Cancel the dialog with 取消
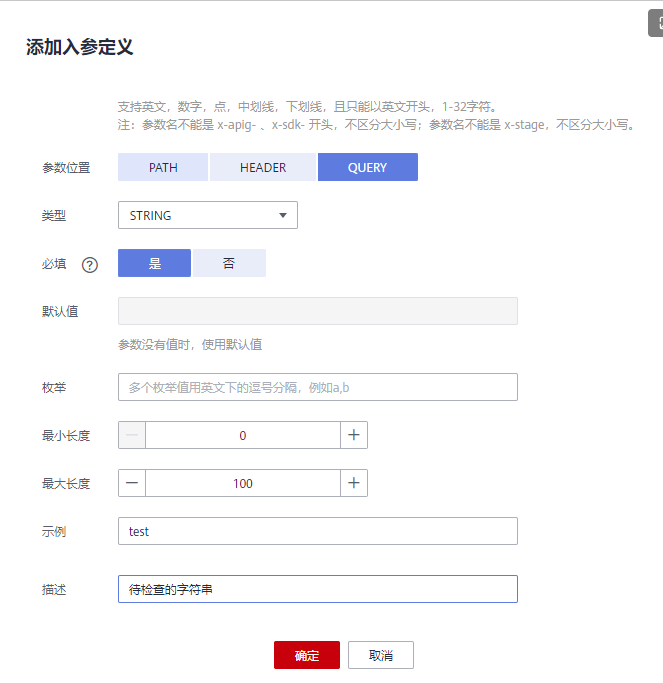663x683 pixels. coord(381,655)
